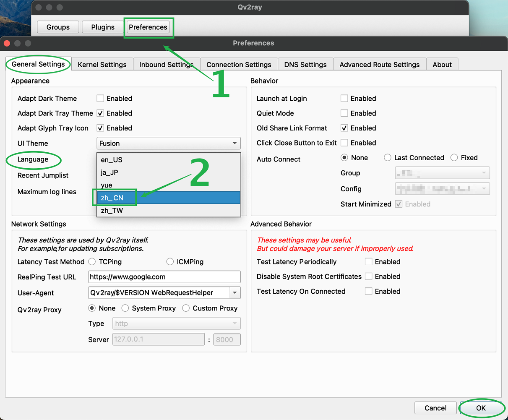
Task: Go to Advanced Route Settings tab
Action: [379, 65]
